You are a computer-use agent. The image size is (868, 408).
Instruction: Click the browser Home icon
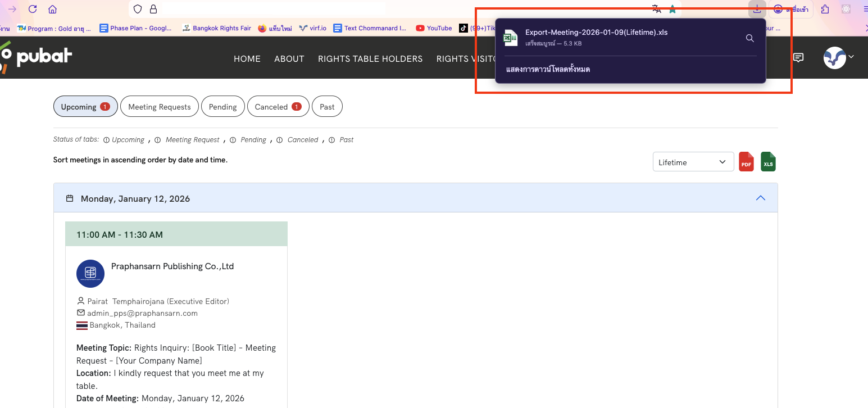[x=53, y=9]
